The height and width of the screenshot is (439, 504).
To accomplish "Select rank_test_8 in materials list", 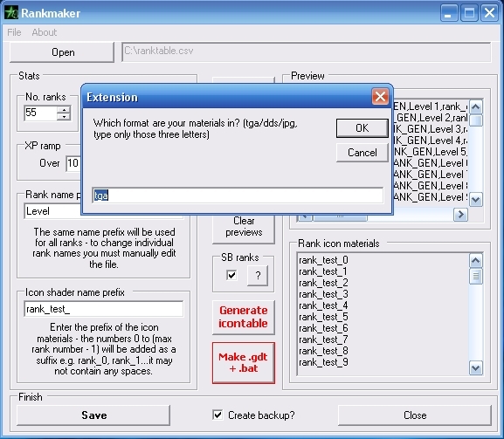I will (x=323, y=351).
